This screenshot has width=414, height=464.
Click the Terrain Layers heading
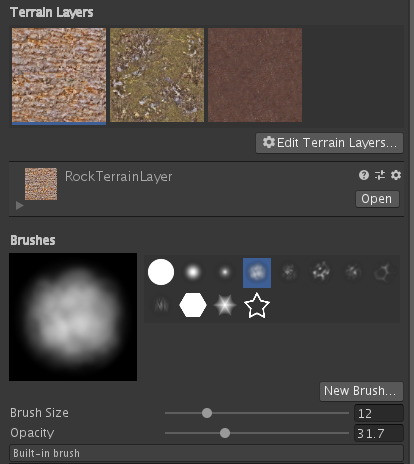pos(52,13)
